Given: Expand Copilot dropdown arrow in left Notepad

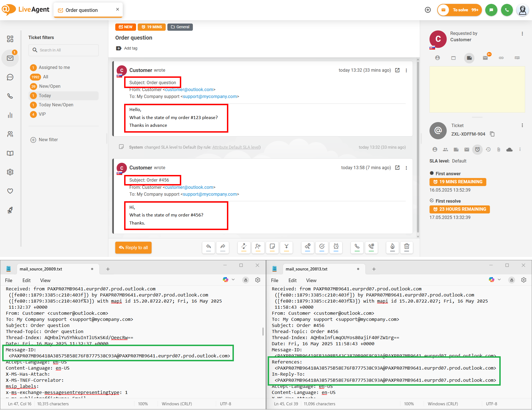Looking at the screenshot, I should pyautogui.click(x=233, y=280).
